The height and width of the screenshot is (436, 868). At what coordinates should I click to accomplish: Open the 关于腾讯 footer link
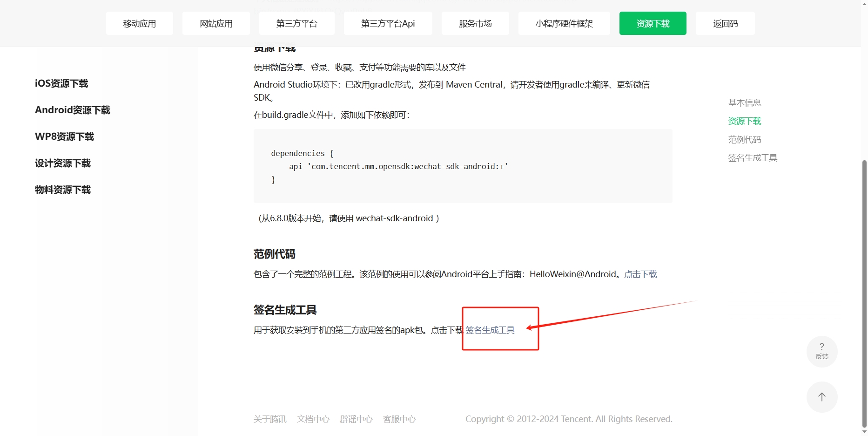coord(270,419)
